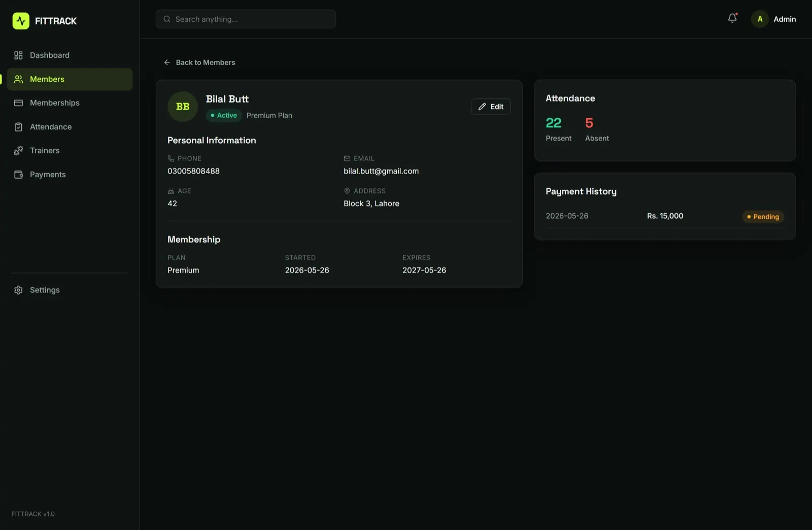Screen dimensions: 812x530
Task: Click the Payments wallet icon
Action: tap(18, 175)
